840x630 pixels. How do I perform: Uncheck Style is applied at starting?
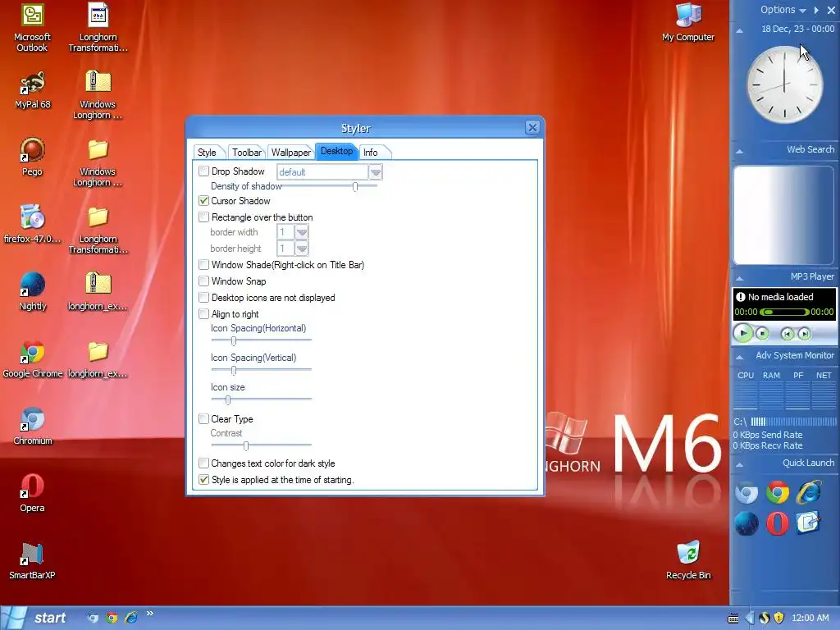(x=203, y=480)
